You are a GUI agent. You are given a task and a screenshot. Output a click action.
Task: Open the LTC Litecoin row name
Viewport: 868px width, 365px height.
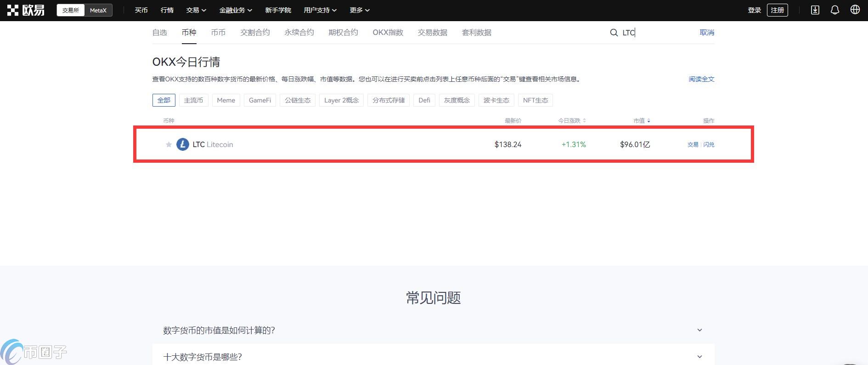tap(213, 144)
